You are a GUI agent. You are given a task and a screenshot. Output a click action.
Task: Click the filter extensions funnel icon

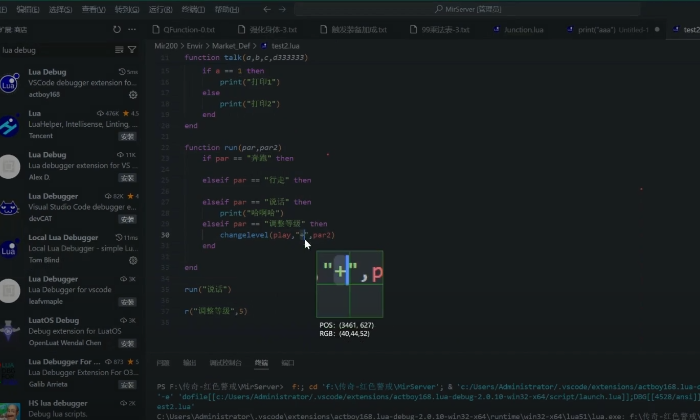pyautogui.click(x=133, y=49)
